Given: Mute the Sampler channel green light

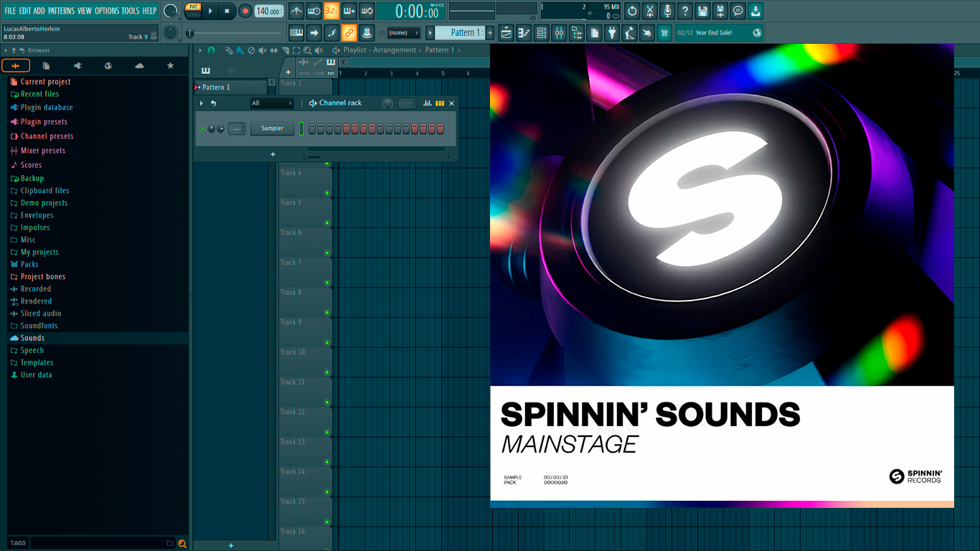Looking at the screenshot, I should click(x=202, y=128).
